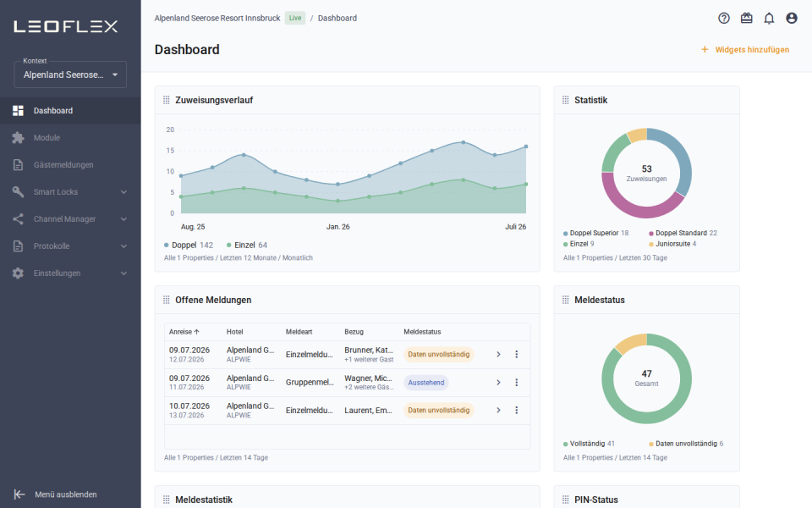
Task: Open the user account icon
Action: 792,18
